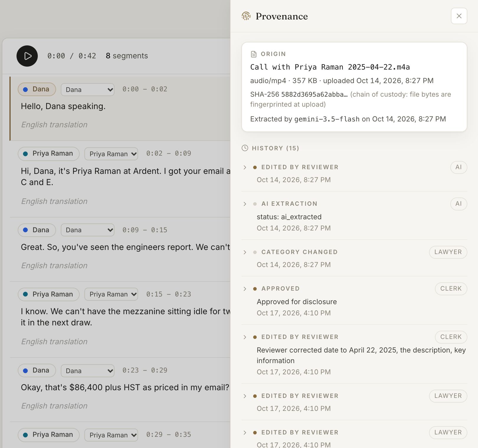Click the History clock icon
This screenshot has width=478, height=448.
click(245, 148)
